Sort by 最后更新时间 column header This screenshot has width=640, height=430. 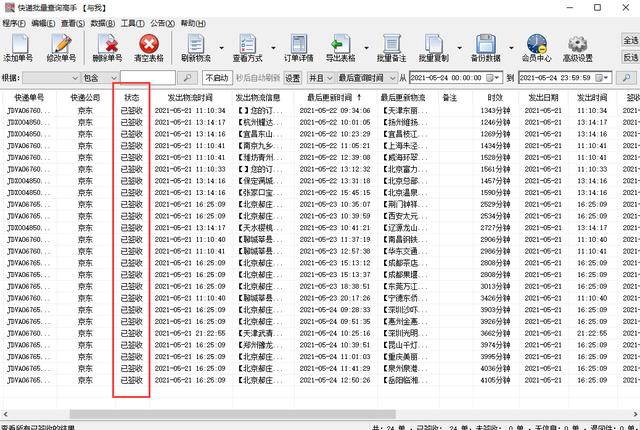click(335, 98)
